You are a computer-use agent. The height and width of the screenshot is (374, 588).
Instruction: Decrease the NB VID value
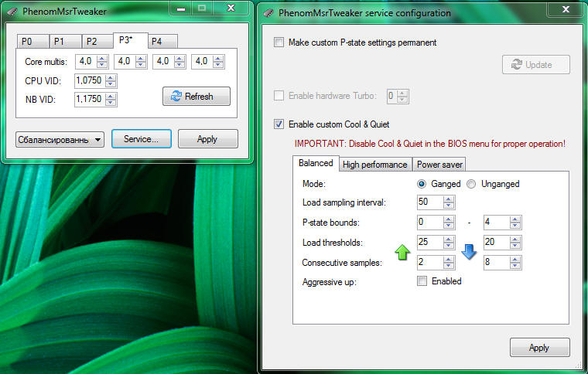(111, 103)
